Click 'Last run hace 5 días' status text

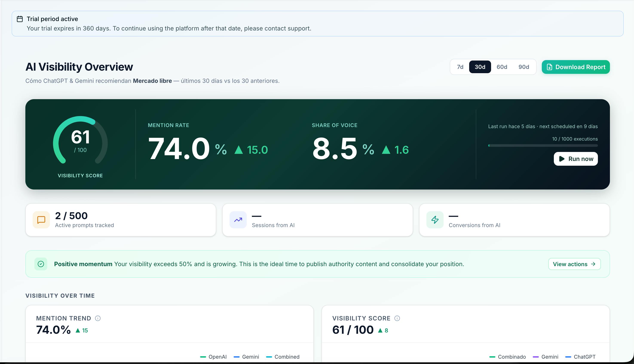tap(511, 126)
